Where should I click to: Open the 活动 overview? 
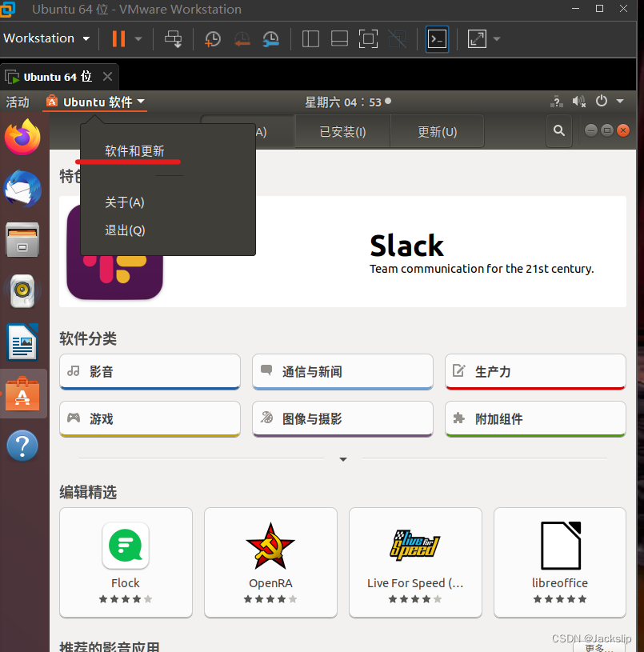(x=18, y=102)
